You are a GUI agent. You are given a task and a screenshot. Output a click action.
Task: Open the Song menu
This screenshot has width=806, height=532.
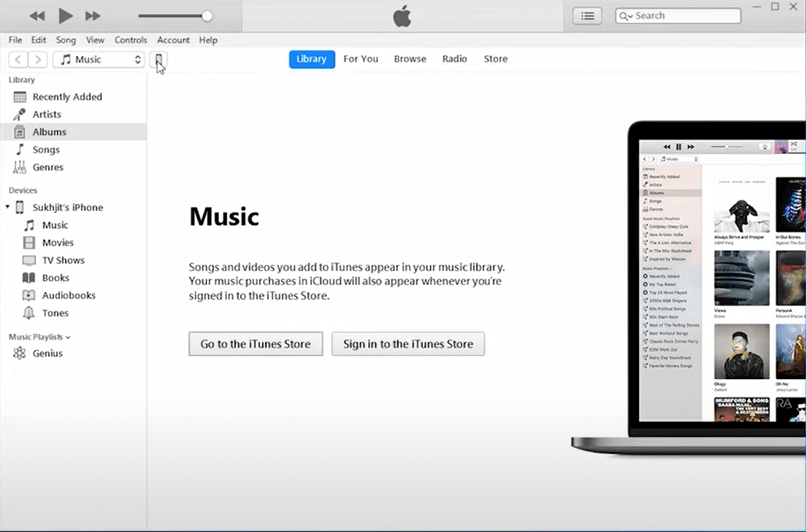tap(66, 40)
